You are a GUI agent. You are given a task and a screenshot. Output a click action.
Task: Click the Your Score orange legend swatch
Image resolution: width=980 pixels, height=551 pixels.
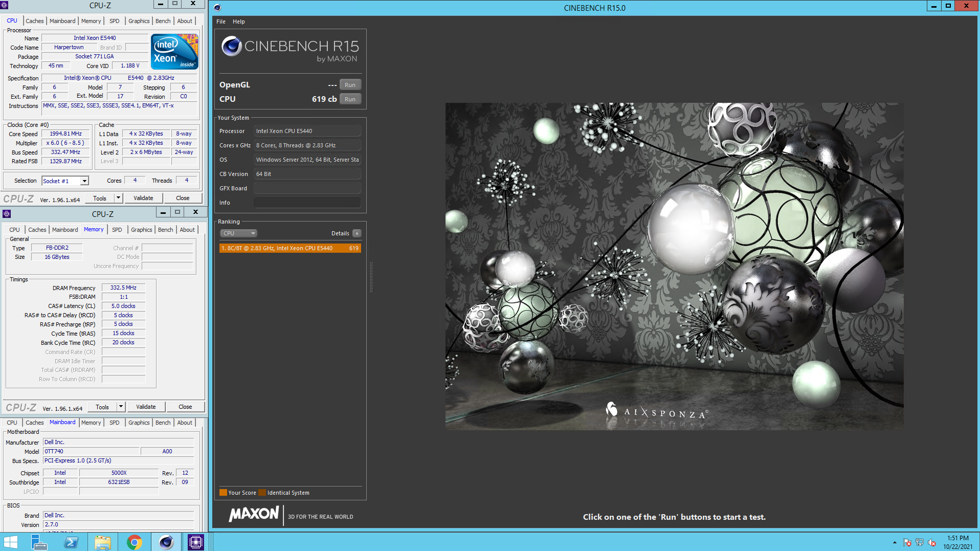coord(223,493)
